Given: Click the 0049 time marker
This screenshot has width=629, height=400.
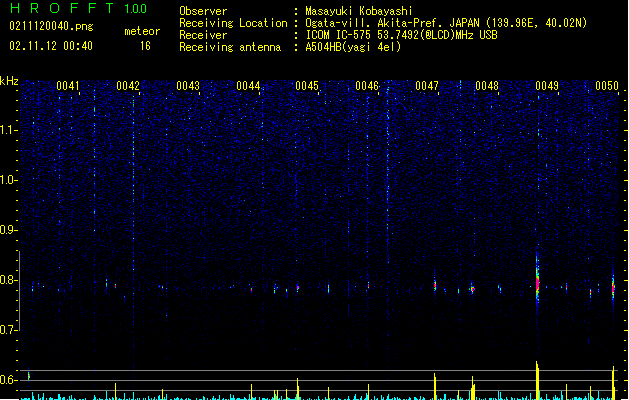Looking at the screenshot, I should click(547, 86).
